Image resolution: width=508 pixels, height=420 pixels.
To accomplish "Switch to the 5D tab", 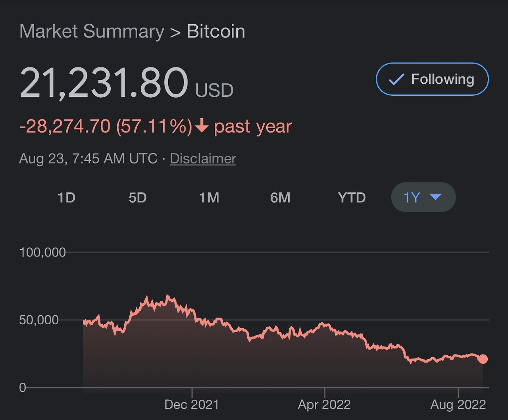I will (137, 197).
